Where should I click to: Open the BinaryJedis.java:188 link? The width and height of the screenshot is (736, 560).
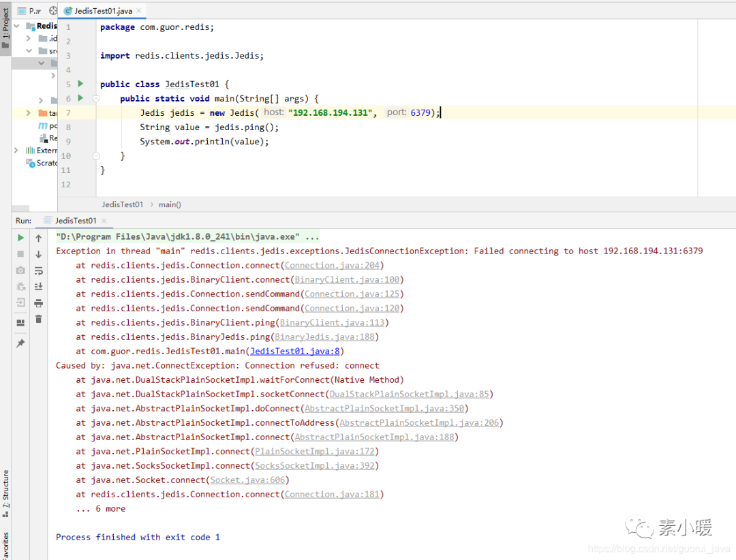point(325,337)
